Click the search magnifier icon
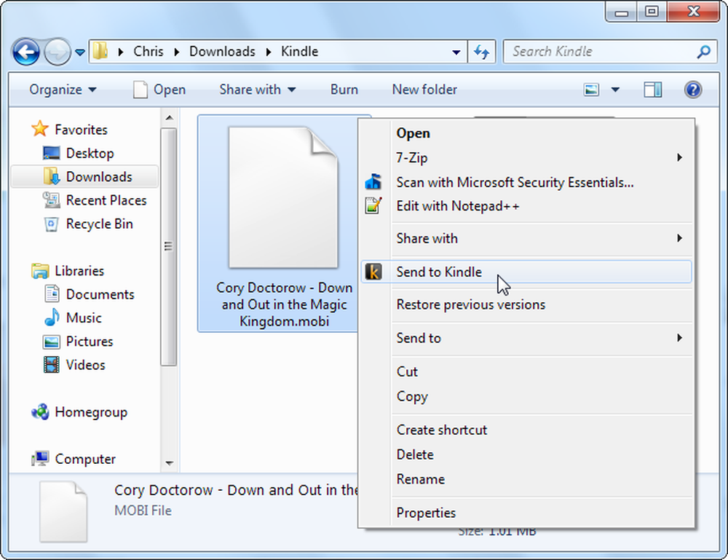This screenshot has width=728, height=560. (x=704, y=52)
